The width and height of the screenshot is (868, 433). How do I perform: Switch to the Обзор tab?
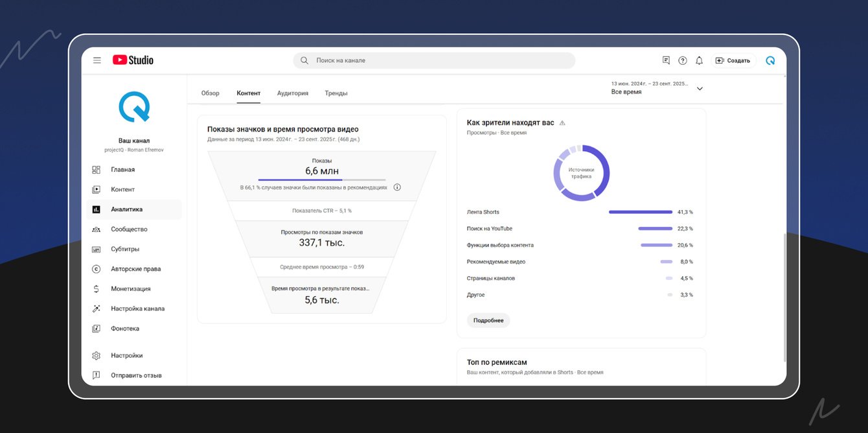[x=211, y=93]
